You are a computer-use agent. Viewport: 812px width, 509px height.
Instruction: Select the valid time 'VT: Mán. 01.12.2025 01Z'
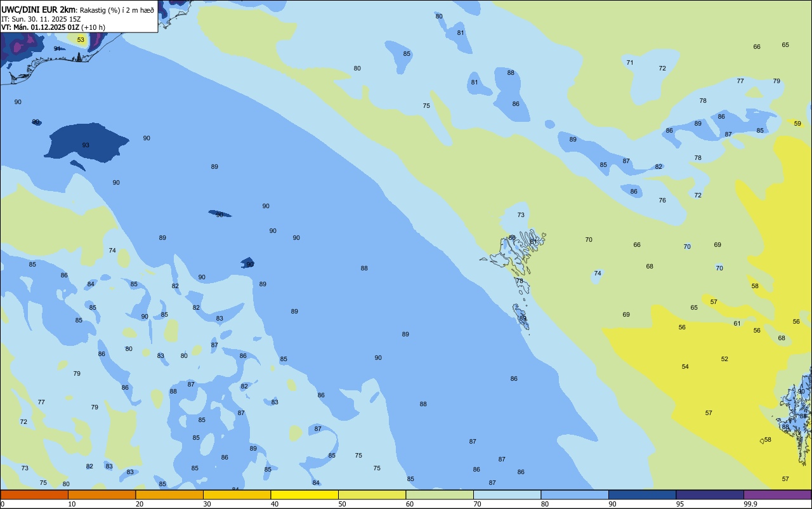pos(40,27)
